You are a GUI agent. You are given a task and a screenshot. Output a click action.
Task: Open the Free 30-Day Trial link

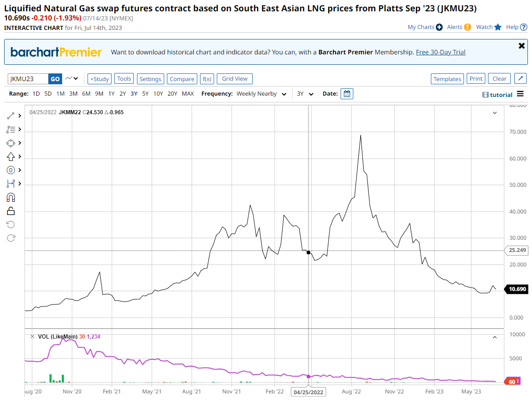tap(440, 52)
